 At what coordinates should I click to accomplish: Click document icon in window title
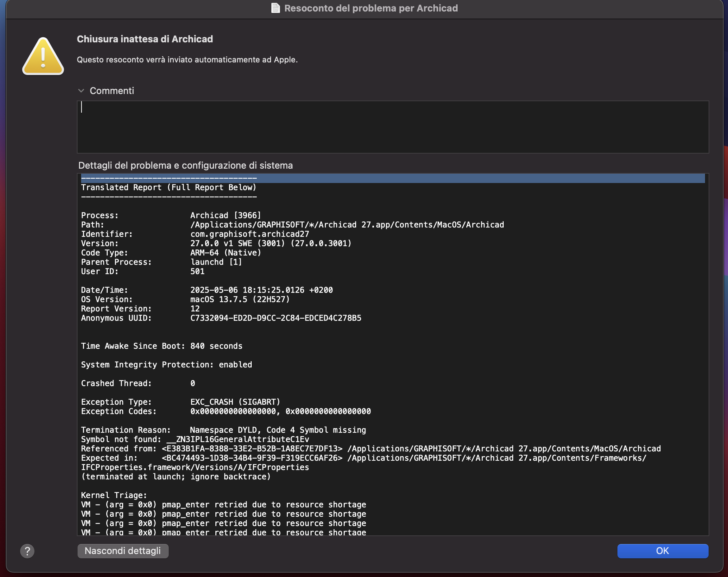click(x=275, y=8)
